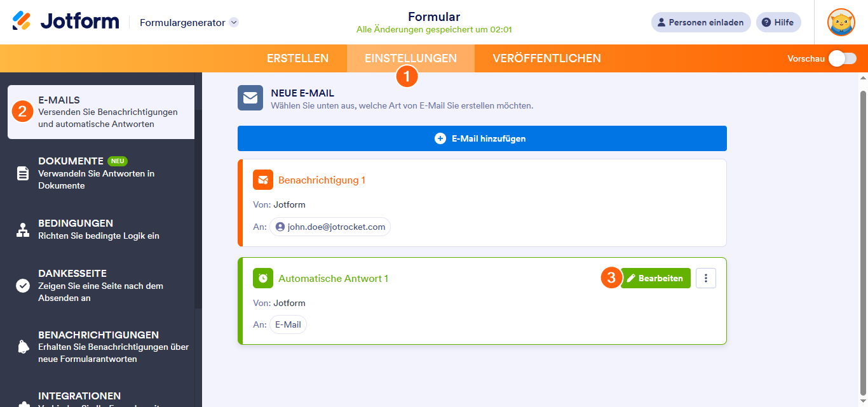Open the Hilfe help button
Image resolution: width=868 pixels, height=407 pixels.
(778, 22)
